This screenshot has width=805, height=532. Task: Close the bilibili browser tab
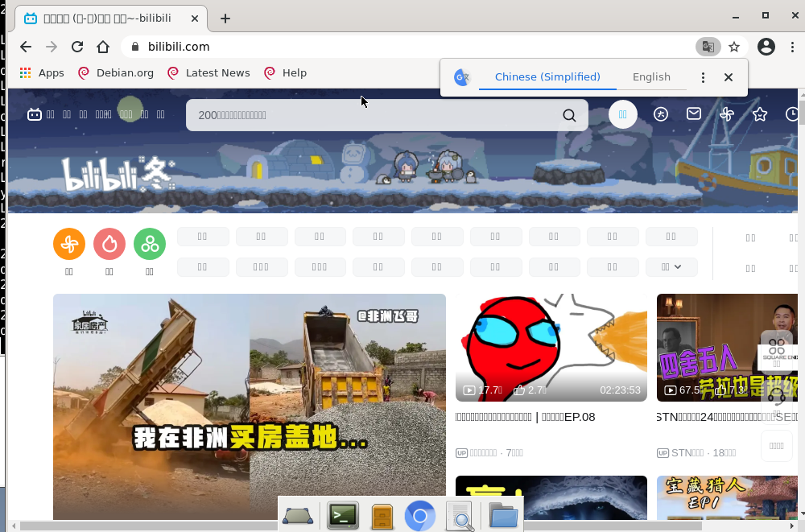[x=195, y=19]
